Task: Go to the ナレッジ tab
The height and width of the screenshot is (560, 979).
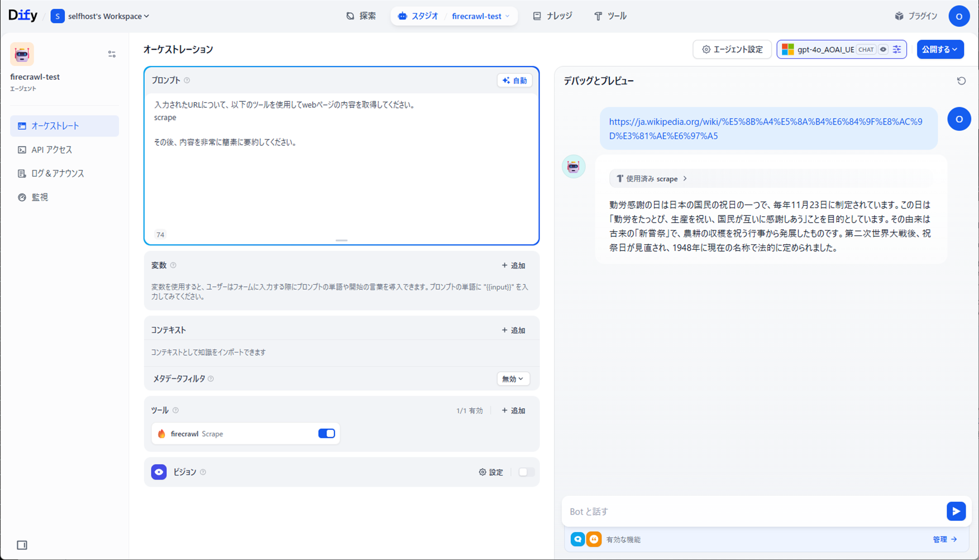Action: point(553,16)
